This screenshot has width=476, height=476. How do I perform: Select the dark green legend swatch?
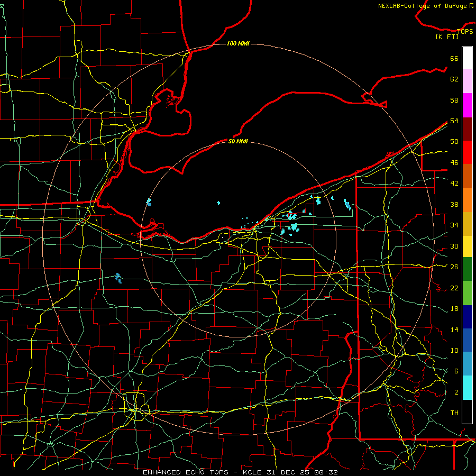[467, 269]
